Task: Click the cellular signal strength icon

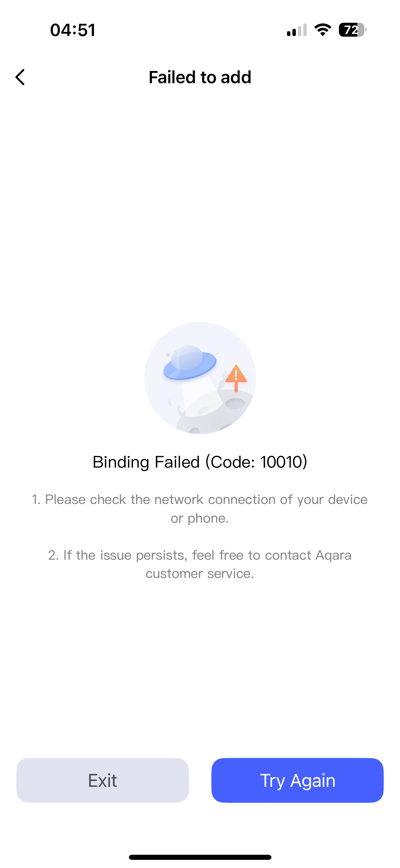Action: pyautogui.click(x=297, y=30)
